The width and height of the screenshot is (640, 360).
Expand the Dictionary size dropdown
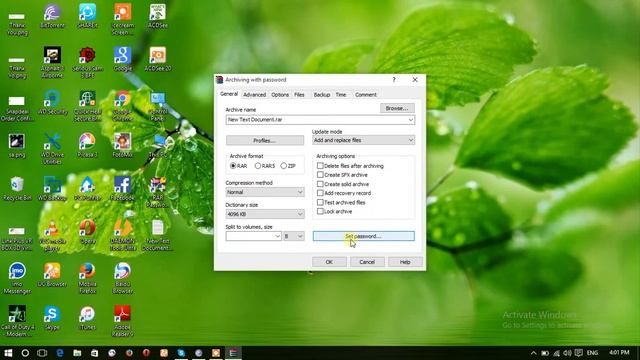point(265,214)
